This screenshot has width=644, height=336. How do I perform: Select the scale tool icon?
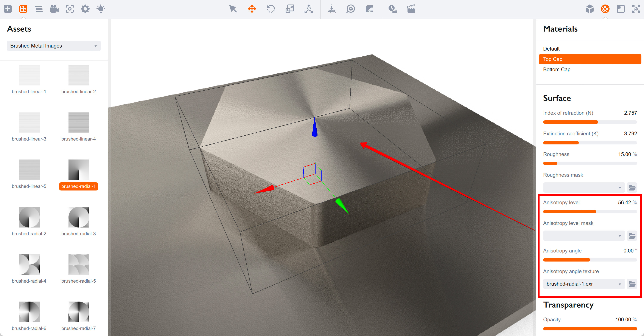290,9
